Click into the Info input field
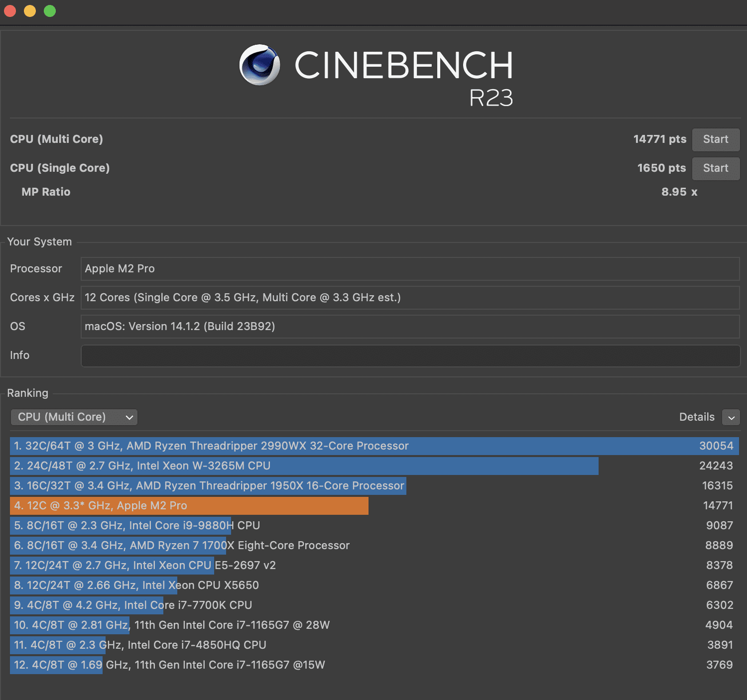 410,355
